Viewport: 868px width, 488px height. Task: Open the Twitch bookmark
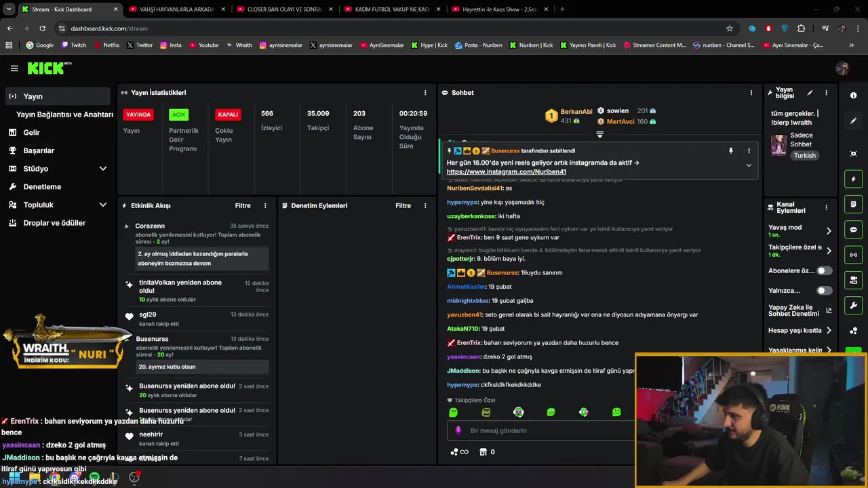(74, 45)
